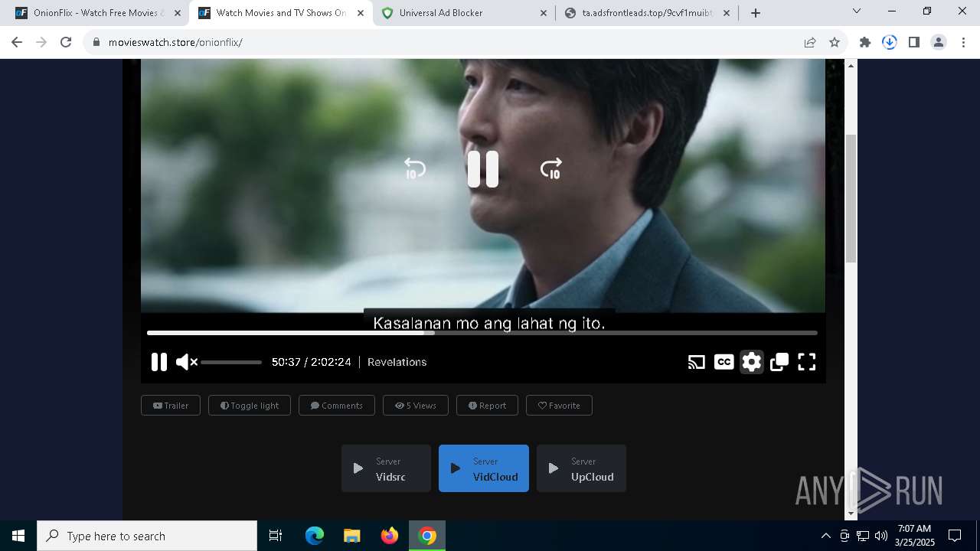Viewport: 980px width, 551px height.
Task: Open the downloads icon in toolbar
Action: (890, 42)
